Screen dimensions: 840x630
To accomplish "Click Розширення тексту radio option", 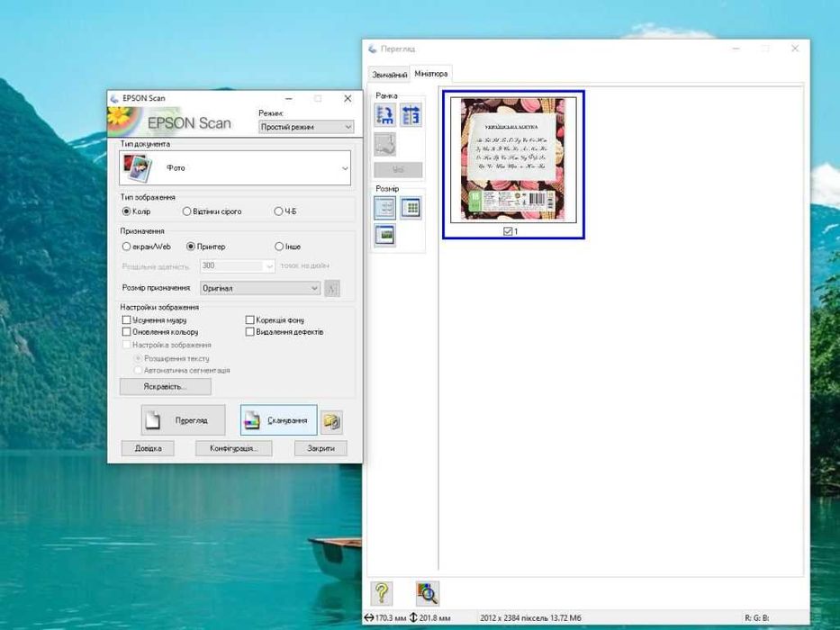I will coord(171,358).
